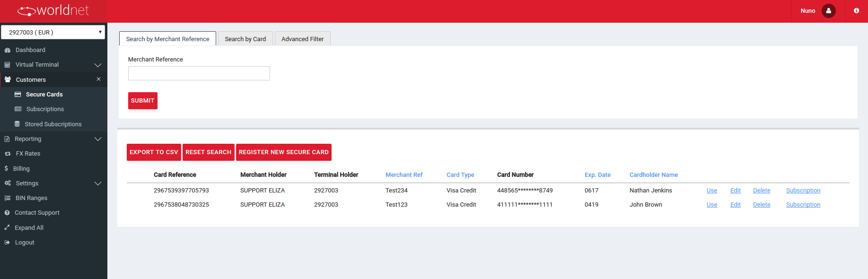Click merchant ref Test234 cell
This screenshot has width=868, height=279.
[396, 191]
